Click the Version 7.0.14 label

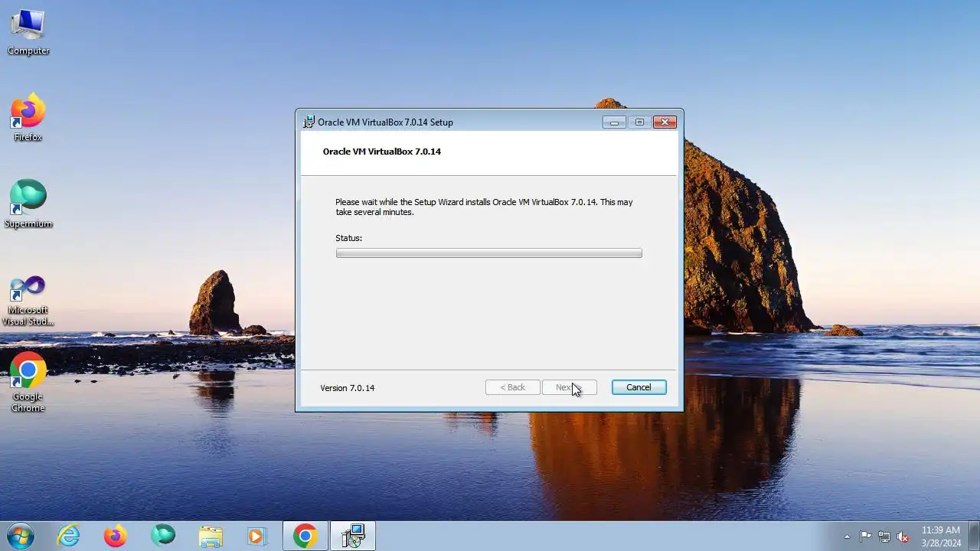[x=348, y=388]
